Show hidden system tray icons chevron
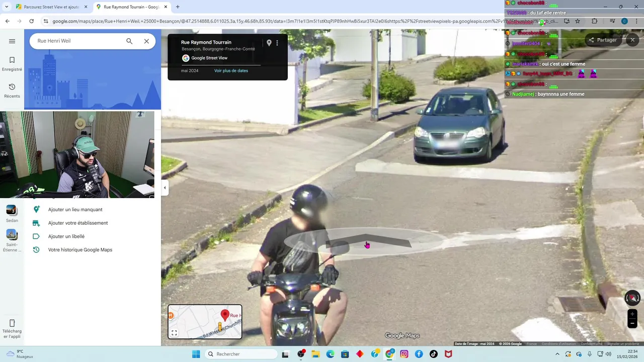 557,354
